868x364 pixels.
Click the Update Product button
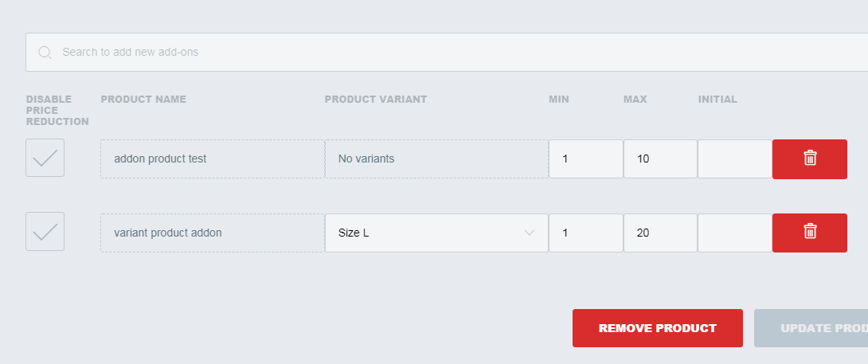[811, 328]
